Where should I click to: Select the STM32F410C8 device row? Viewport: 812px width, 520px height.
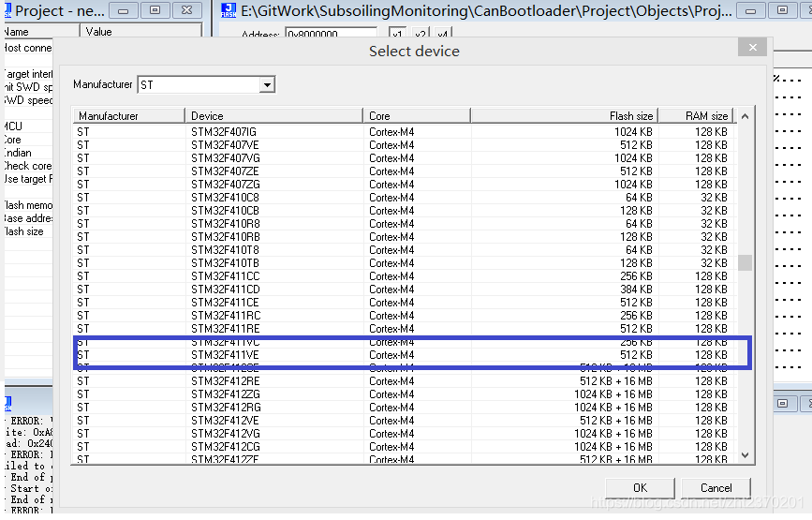click(x=404, y=198)
